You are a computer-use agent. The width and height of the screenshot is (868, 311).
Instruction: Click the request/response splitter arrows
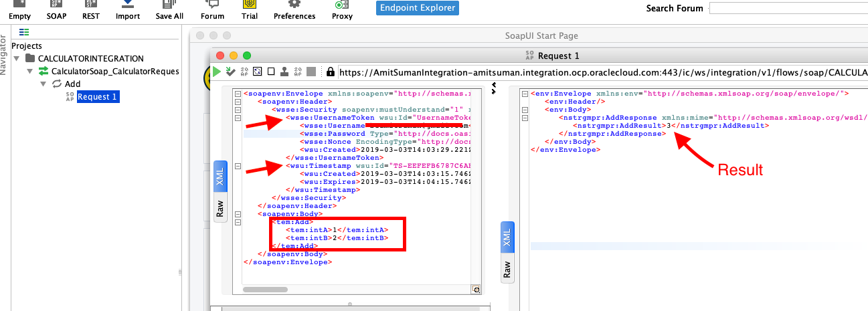coord(494,88)
